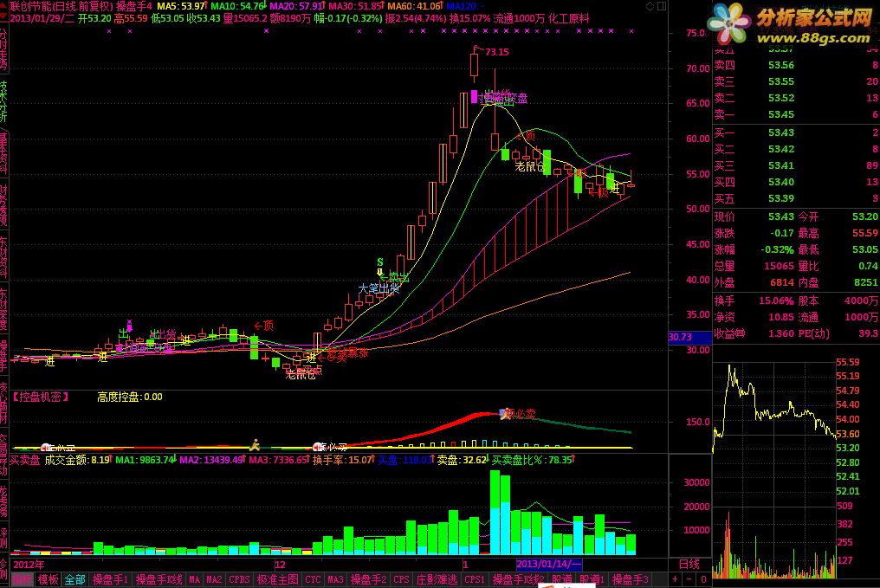This screenshot has width=880, height=588.
Task: Click the green S signal marker on chart
Action: pos(380,262)
